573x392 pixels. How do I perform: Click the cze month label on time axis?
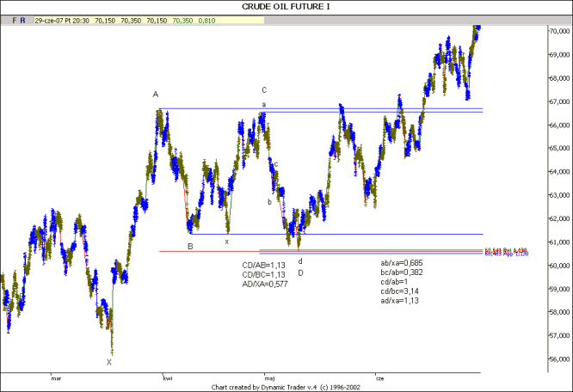[380, 377]
